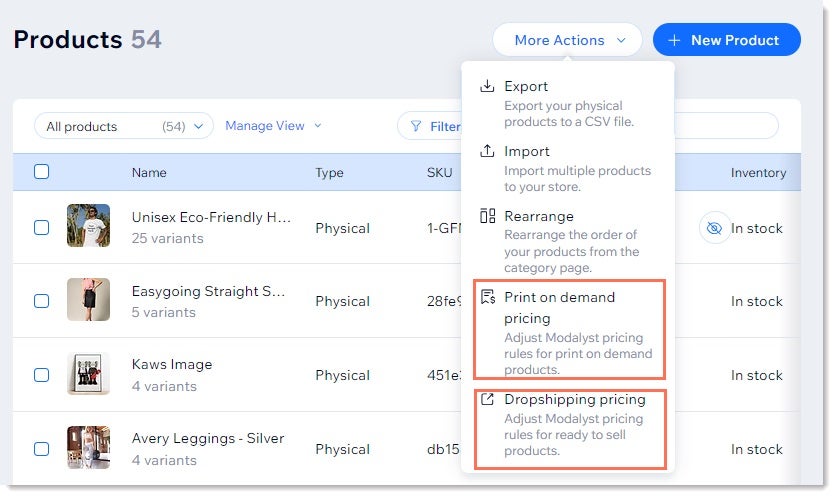This screenshot has width=835, height=497.
Task: Click the Filter funnel icon
Action: tap(416, 127)
